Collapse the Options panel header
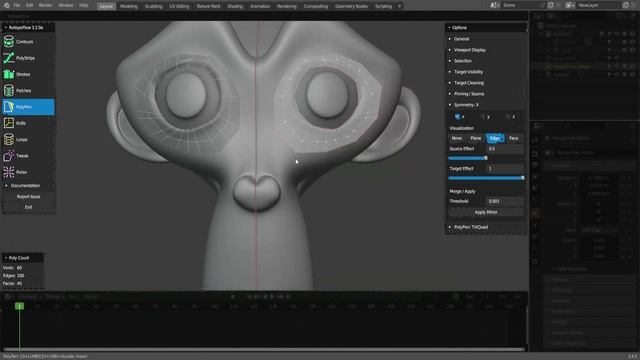The width and height of the screenshot is (640, 360). (485, 28)
